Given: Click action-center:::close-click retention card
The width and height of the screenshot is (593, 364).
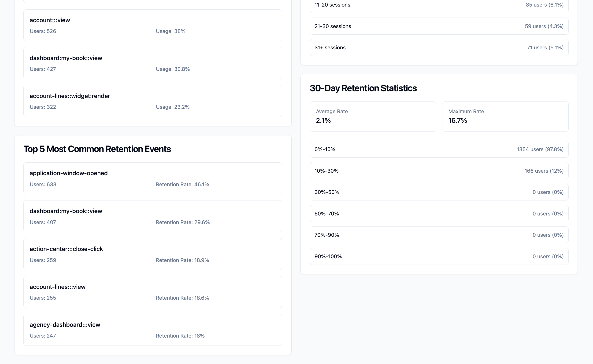Looking at the screenshot, I should 152,254.
